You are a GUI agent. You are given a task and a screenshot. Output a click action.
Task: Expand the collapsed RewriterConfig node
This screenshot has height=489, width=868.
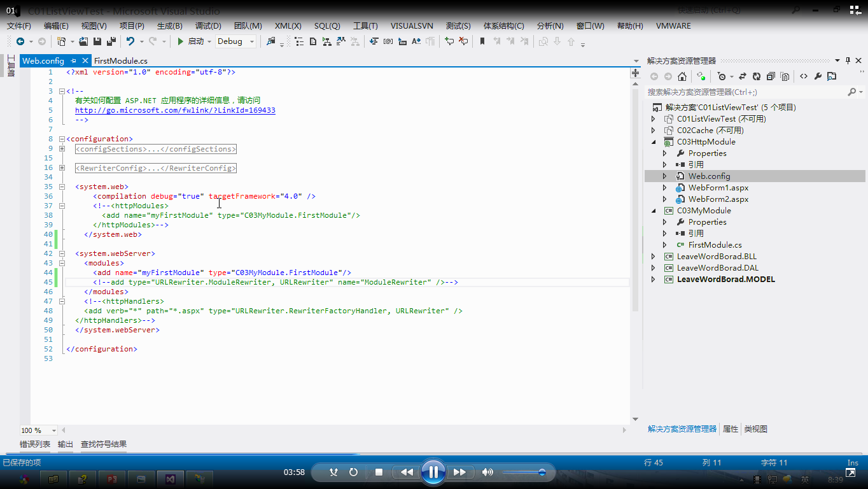click(x=61, y=168)
